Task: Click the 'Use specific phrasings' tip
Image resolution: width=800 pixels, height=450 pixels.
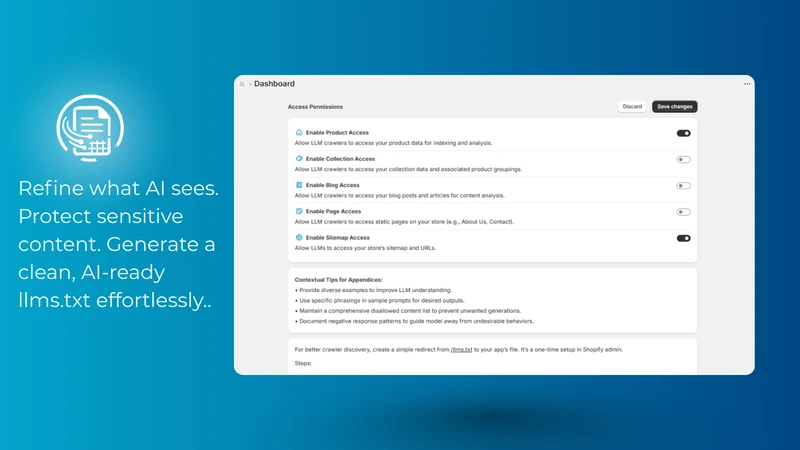Action: tap(380, 301)
